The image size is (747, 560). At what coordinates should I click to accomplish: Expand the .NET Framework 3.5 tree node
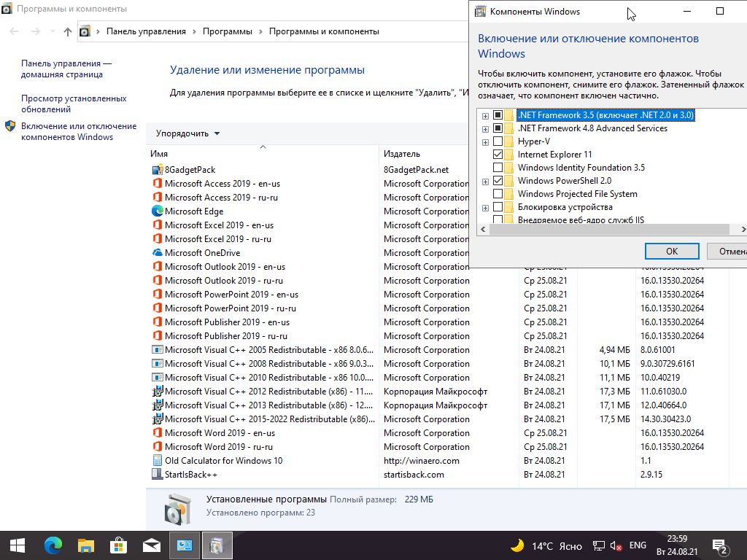tap(485, 116)
